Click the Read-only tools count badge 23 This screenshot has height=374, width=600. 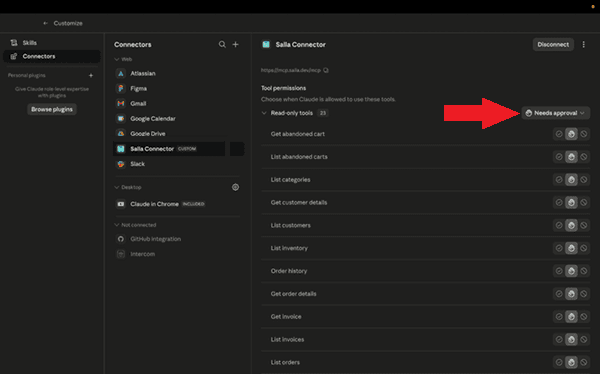323,113
